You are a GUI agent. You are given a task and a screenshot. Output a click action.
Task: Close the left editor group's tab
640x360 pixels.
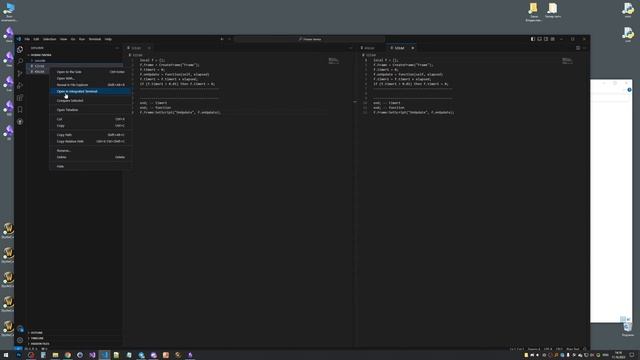(x=149, y=48)
